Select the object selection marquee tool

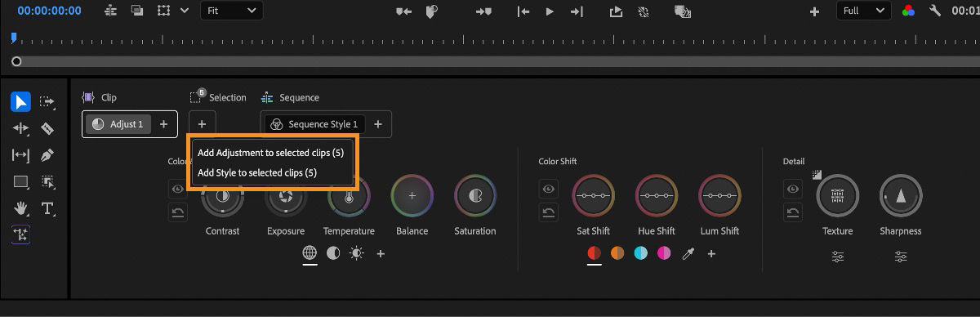click(47, 182)
